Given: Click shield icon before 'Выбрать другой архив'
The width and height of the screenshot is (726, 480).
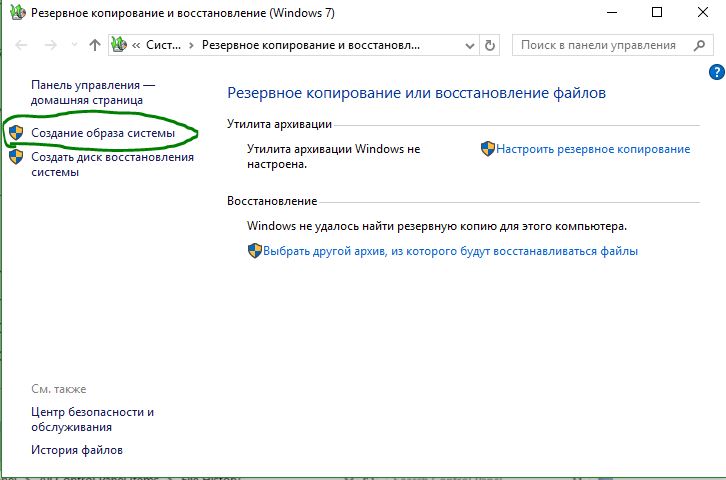Looking at the screenshot, I should click(x=255, y=251).
